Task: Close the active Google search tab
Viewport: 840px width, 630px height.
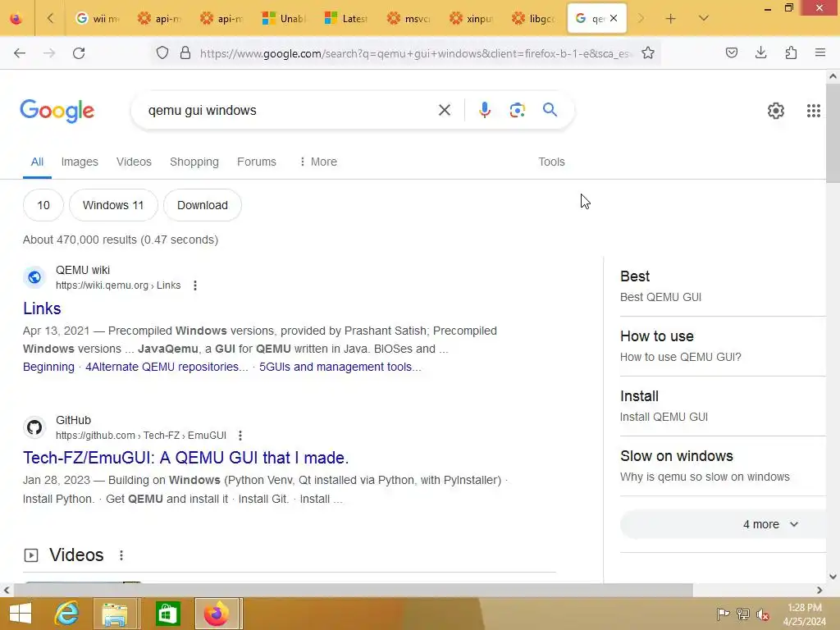Action: (614, 18)
